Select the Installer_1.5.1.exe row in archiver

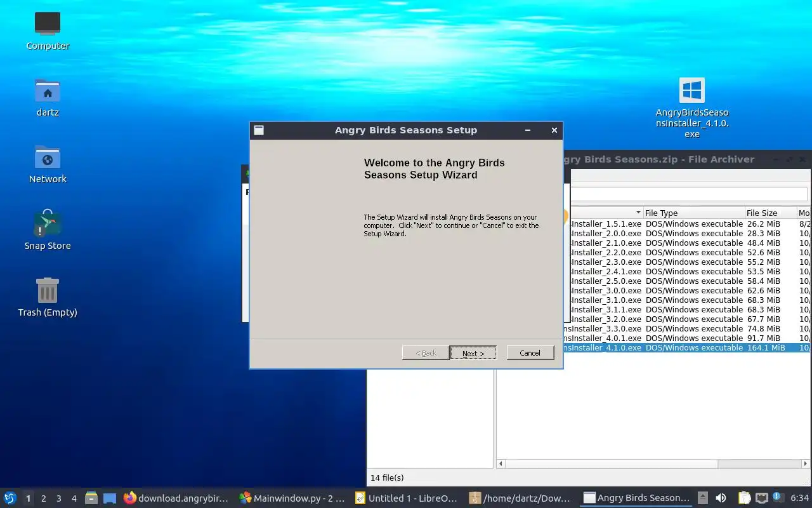[691, 224]
